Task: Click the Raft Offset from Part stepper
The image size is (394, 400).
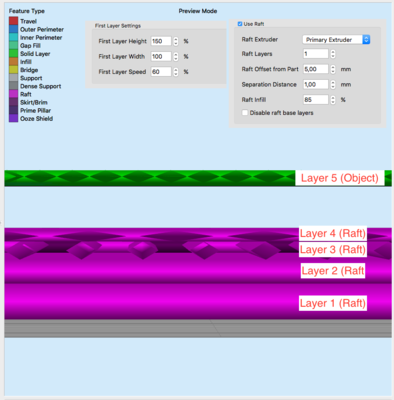Action: (x=333, y=69)
